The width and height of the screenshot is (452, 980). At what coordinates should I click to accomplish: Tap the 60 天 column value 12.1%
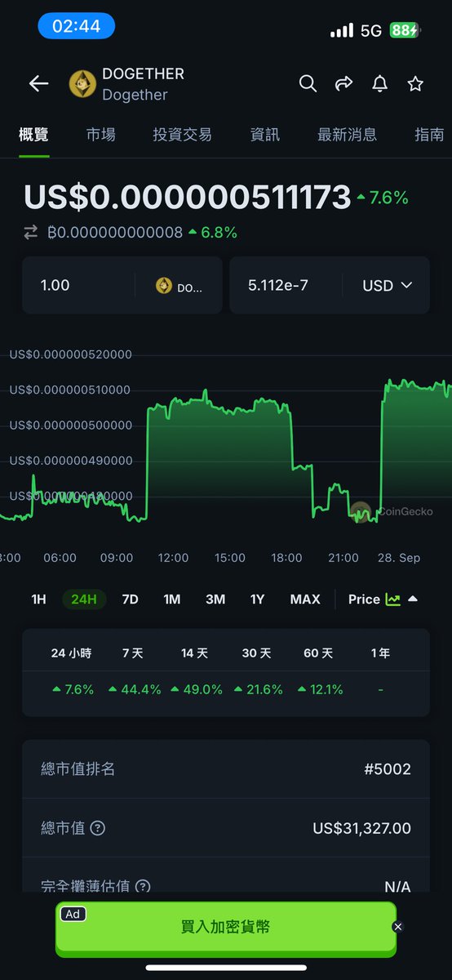pyautogui.click(x=320, y=690)
